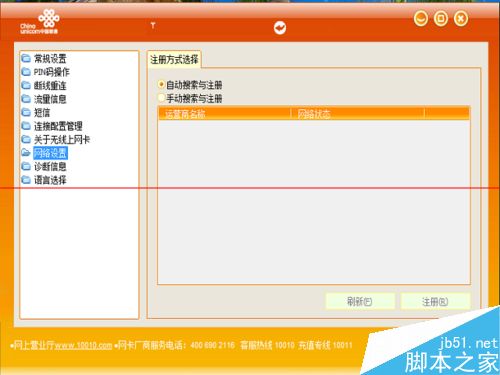The height and width of the screenshot is (375, 500).
Task: Open 诊断信息 in the tree
Action: pos(50,166)
